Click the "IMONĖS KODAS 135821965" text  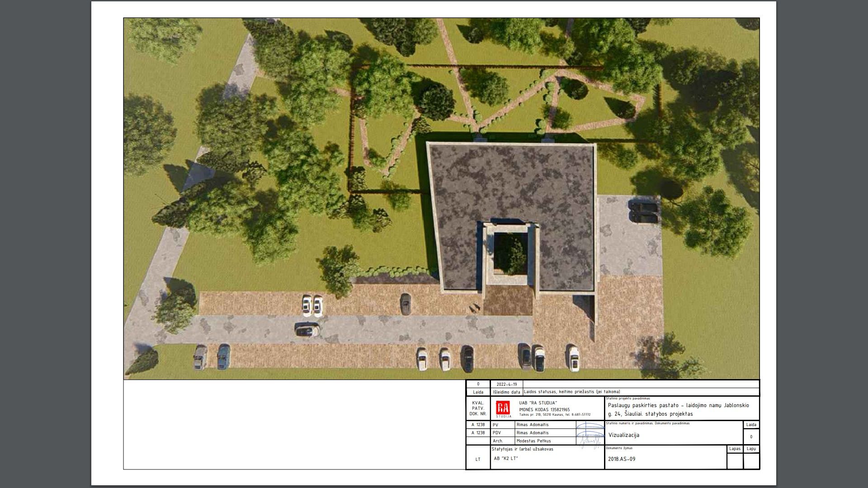tap(544, 410)
